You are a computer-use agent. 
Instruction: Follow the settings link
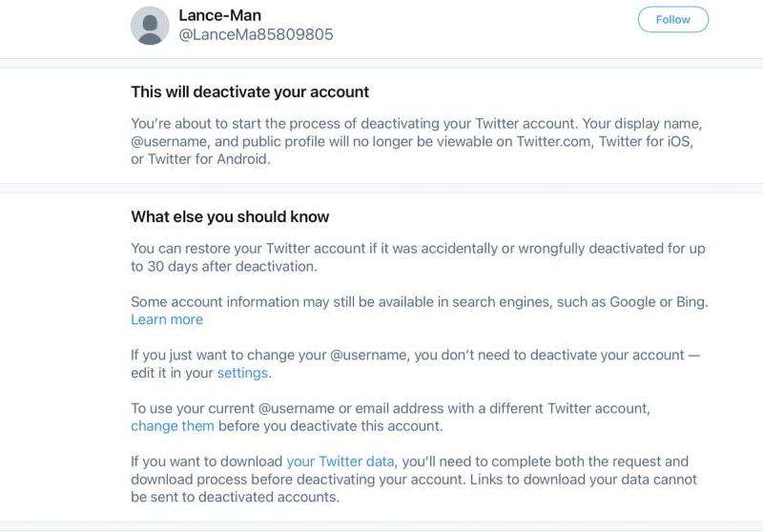pyautogui.click(x=243, y=373)
